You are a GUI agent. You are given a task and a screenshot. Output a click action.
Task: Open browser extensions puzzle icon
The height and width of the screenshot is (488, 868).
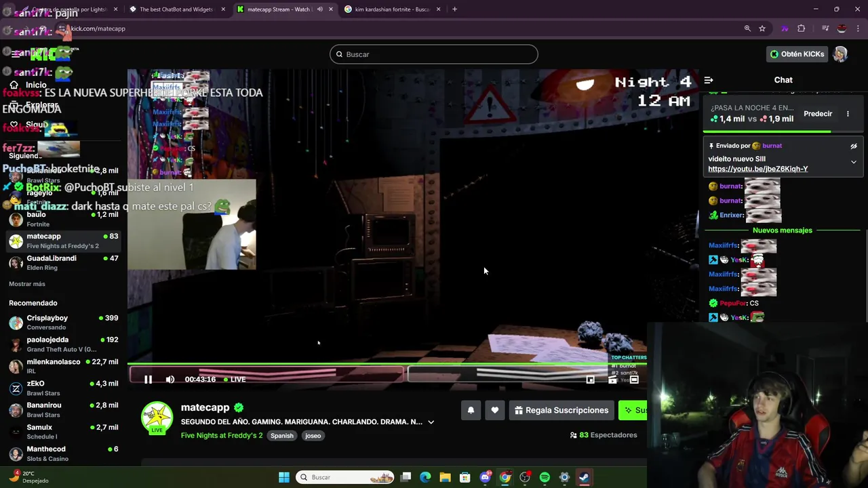802,28
